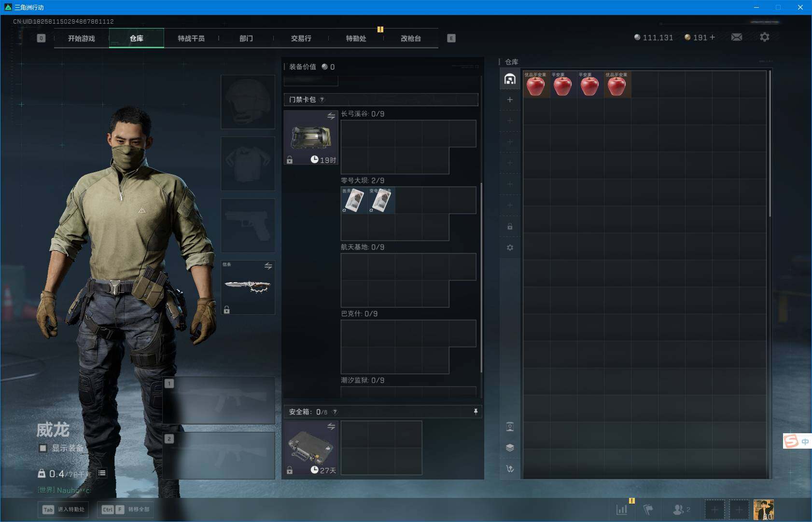Click the cart with upward arrow icon
Screen dimensions: 812x522
point(510,468)
